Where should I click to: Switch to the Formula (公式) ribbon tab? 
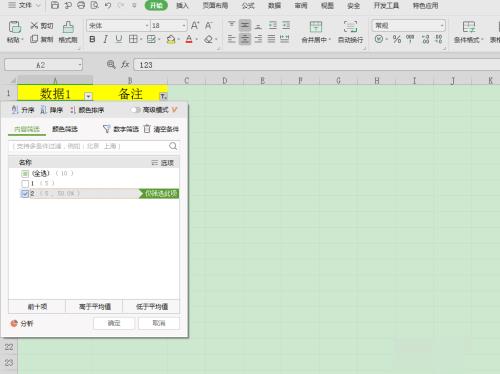(248, 5)
